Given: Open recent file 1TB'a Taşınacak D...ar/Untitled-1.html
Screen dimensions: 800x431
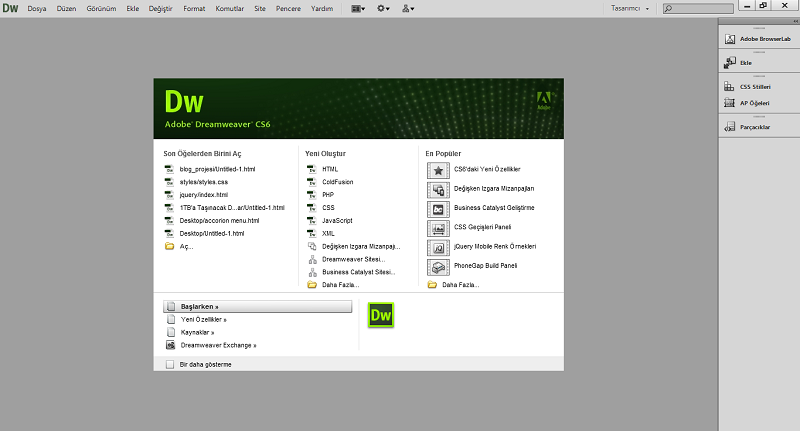Looking at the screenshot, I should click(232, 208).
